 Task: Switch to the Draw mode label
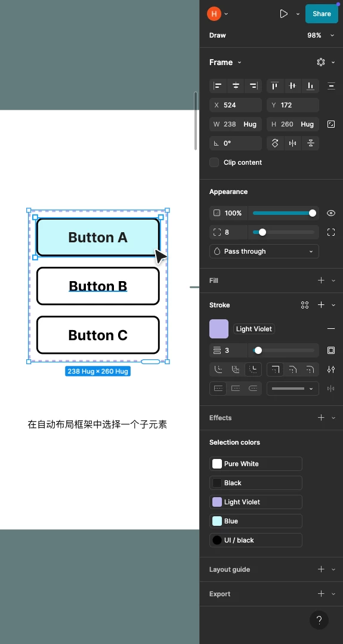point(218,35)
